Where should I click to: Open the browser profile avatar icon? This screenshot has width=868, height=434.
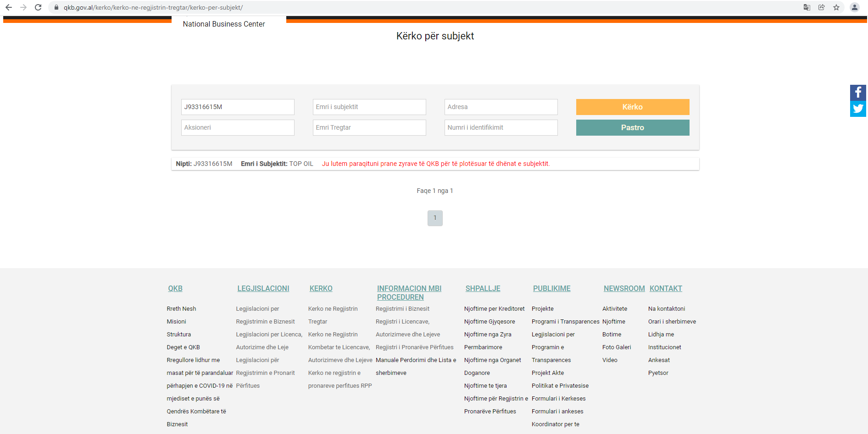pyautogui.click(x=854, y=7)
